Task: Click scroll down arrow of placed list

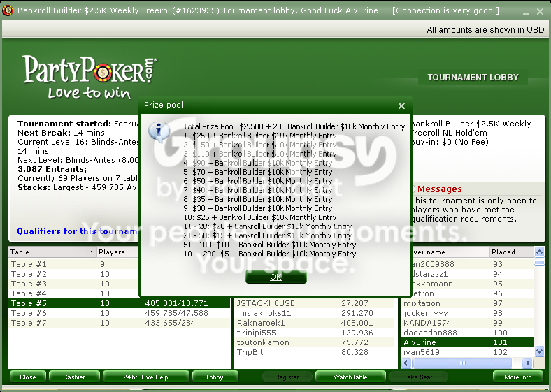Action: tap(539, 351)
